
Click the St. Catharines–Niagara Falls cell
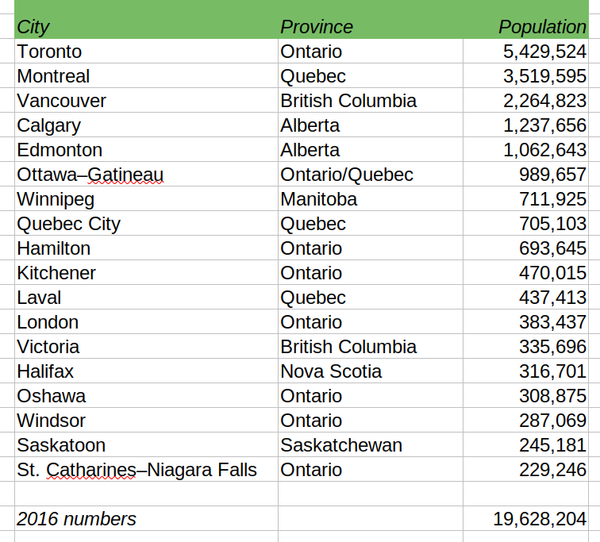[x=147, y=470]
